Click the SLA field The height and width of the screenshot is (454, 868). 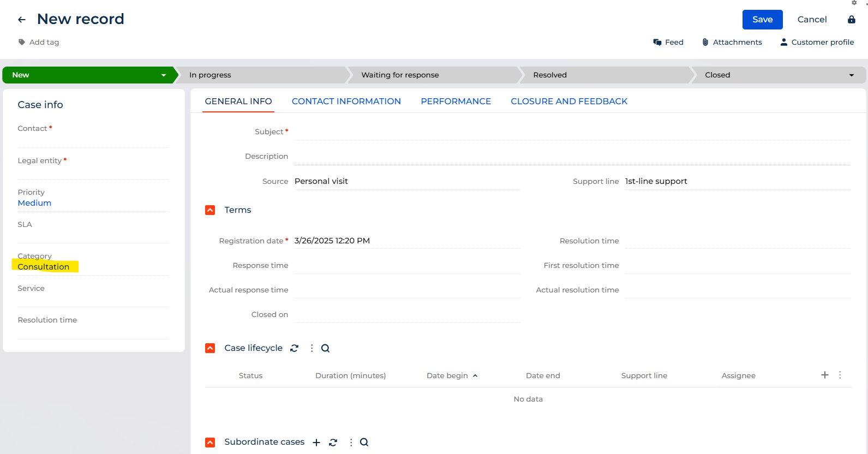93,235
